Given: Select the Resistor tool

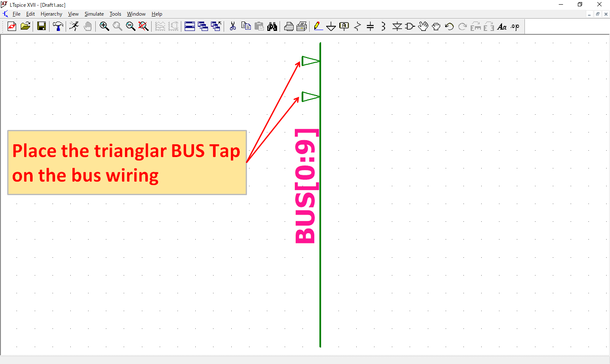Looking at the screenshot, I should pos(357,26).
